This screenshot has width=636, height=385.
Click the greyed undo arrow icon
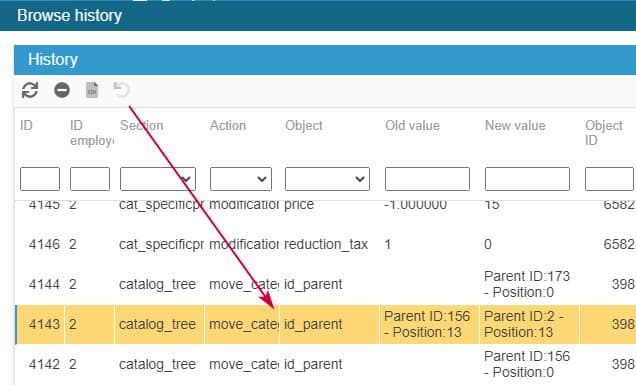coord(121,90)
